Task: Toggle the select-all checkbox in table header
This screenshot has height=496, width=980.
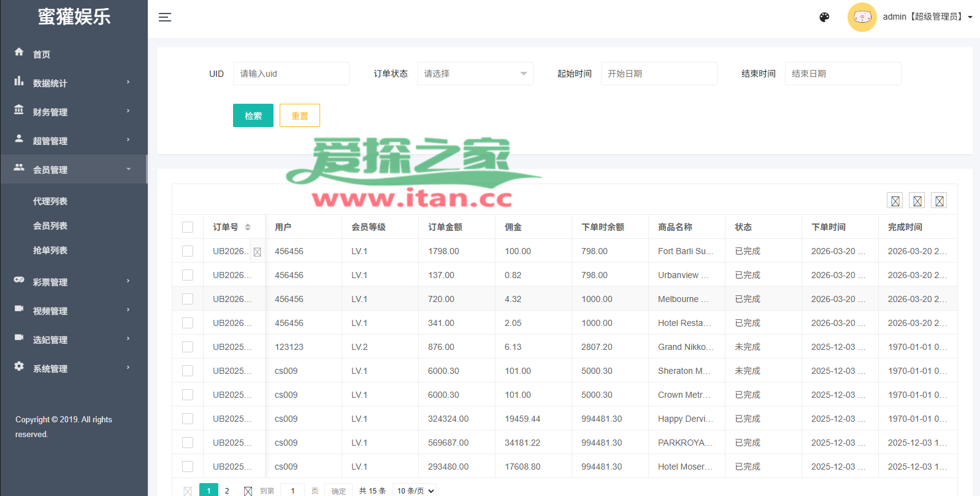Action: [188, 227]
